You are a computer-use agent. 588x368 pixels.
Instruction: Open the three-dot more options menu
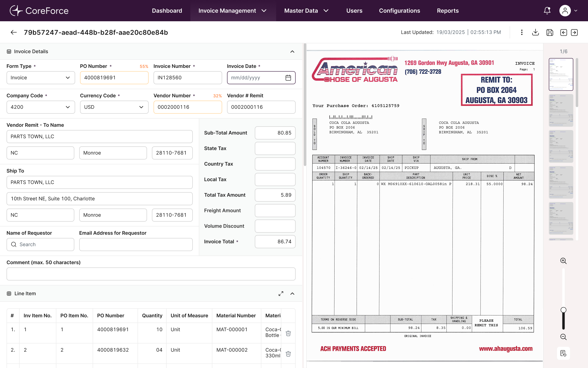coord(522,32)
